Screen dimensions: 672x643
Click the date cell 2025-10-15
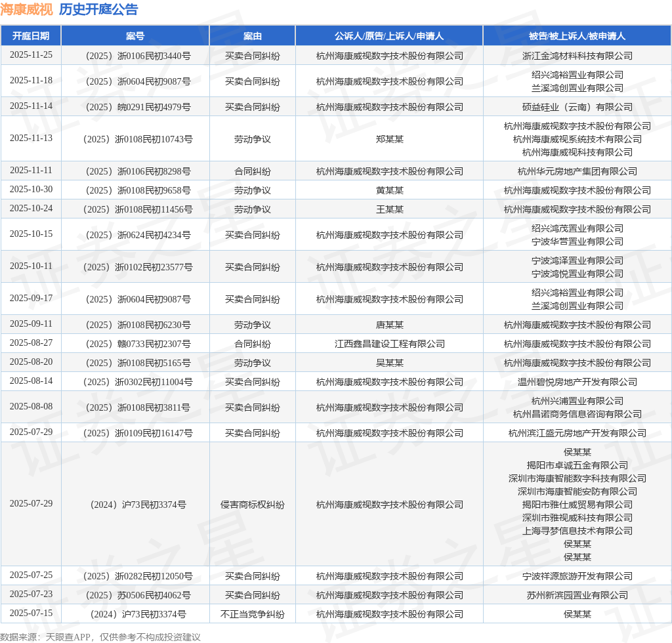(x=31, y=234)
